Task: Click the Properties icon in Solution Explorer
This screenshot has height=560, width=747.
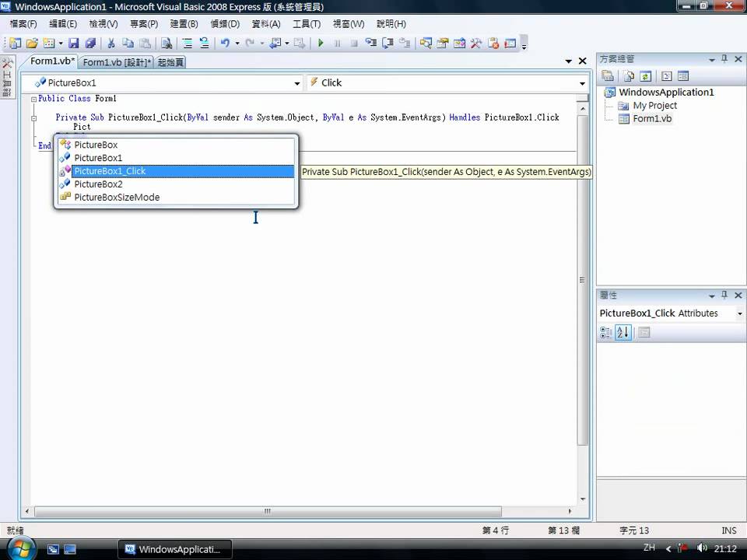Action: 608,75
